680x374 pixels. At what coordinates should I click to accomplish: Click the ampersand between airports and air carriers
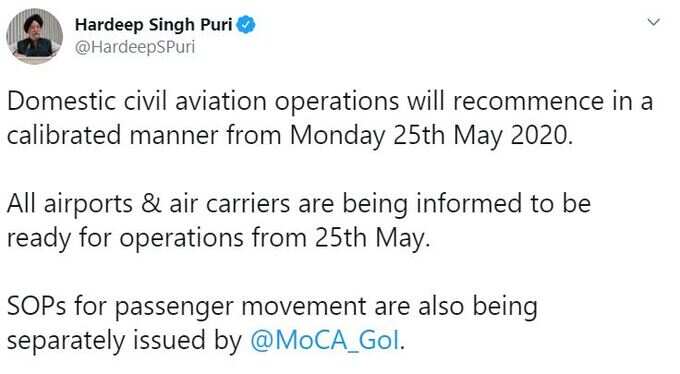pyautogui.click(x=150, y=204)
